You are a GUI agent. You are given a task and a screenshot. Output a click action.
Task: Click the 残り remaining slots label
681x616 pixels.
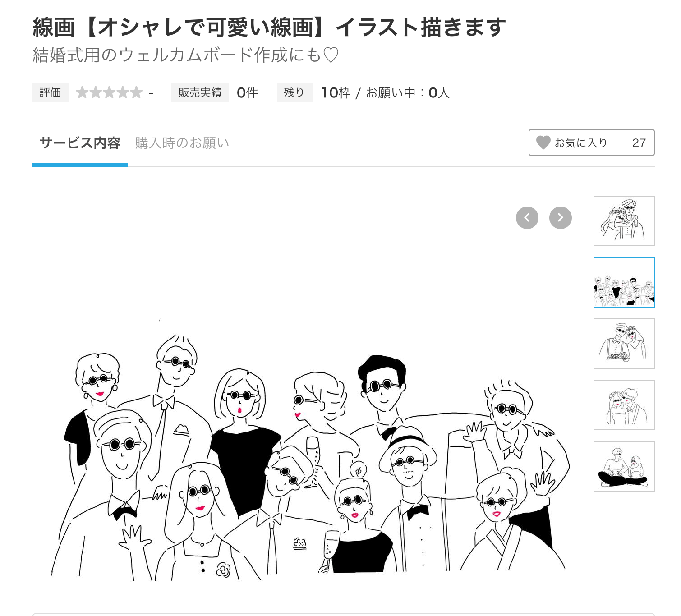[294, 92]
